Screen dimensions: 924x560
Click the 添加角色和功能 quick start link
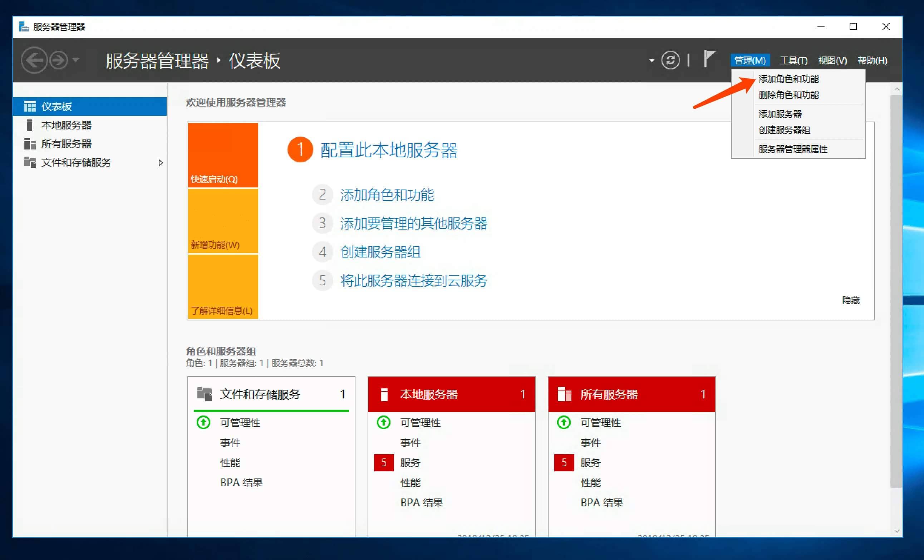tap(387, 195)
